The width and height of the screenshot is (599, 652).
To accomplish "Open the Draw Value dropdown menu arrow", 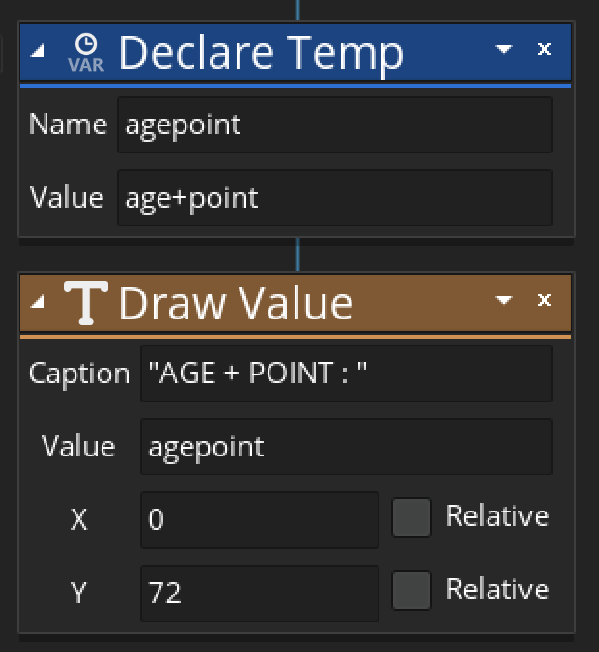I will click(504, 300).
